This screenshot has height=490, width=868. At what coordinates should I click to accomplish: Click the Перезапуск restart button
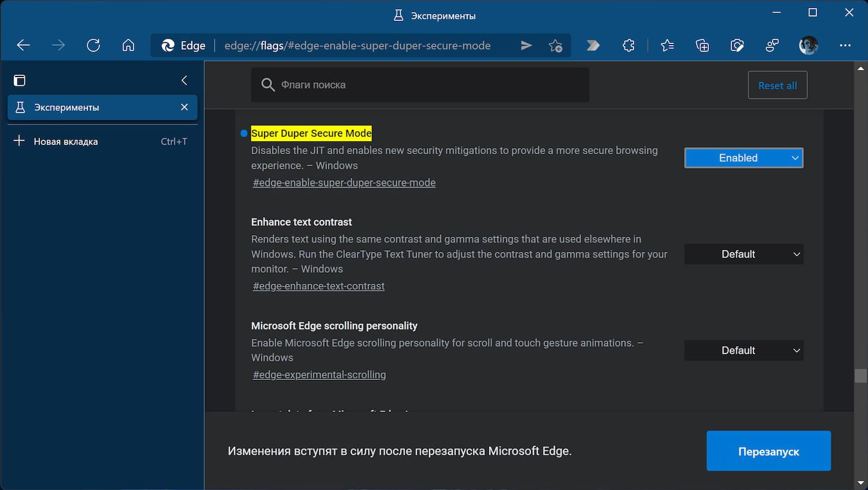coord(768,451)
